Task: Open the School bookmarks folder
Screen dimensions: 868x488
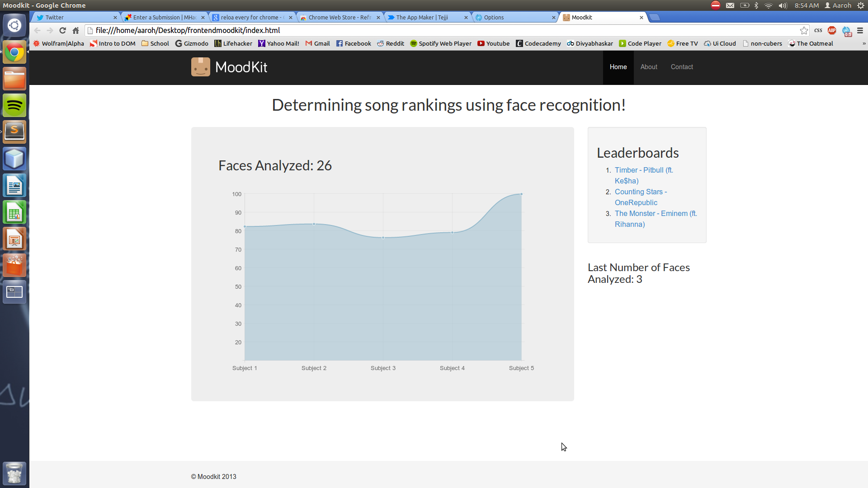Action: (x=155, y=44)
